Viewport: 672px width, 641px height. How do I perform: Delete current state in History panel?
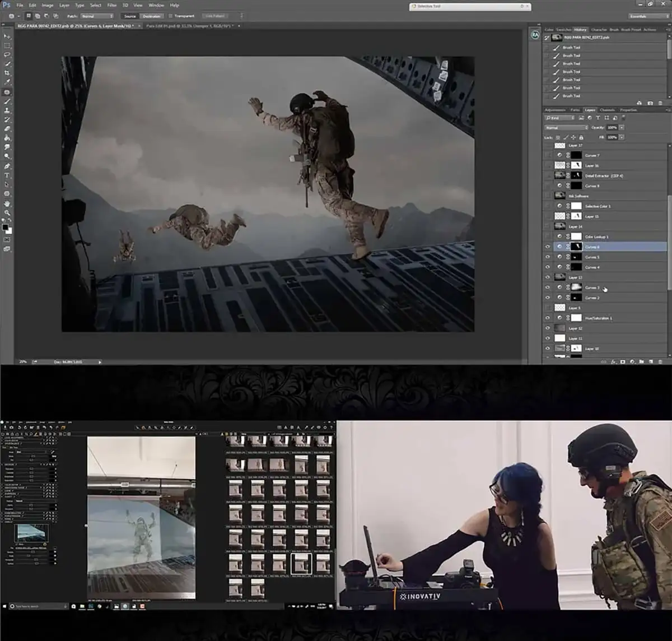(x=660, y=103)
